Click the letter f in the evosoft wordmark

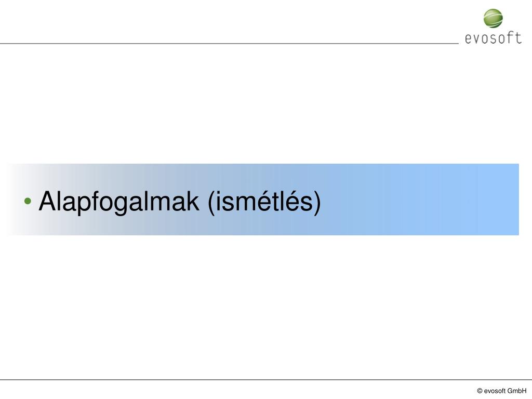click(x=510, y=37)
